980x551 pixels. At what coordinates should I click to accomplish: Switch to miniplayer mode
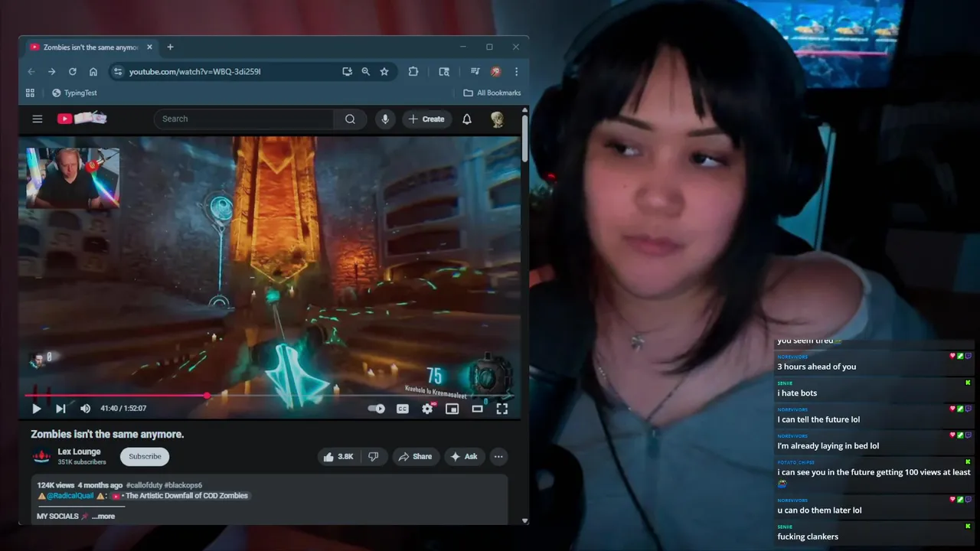(x=452, y=409)
